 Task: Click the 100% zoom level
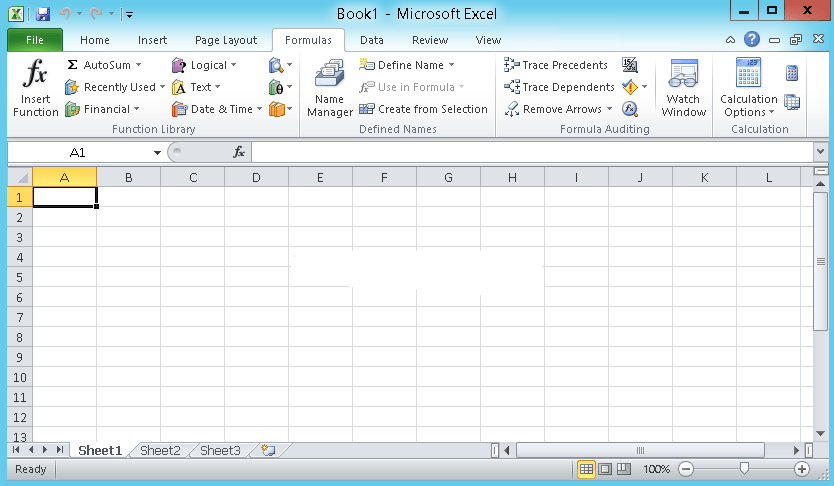656,469
